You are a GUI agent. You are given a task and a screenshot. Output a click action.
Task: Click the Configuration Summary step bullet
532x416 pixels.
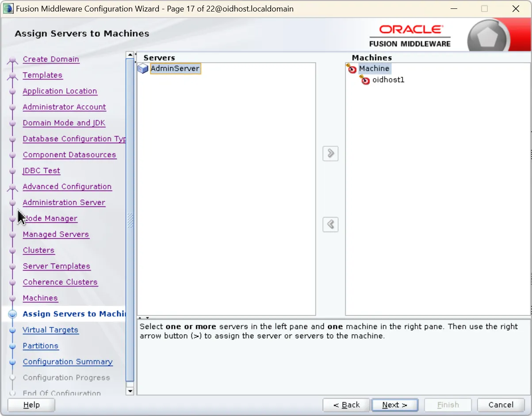click(x=13, y=362)
